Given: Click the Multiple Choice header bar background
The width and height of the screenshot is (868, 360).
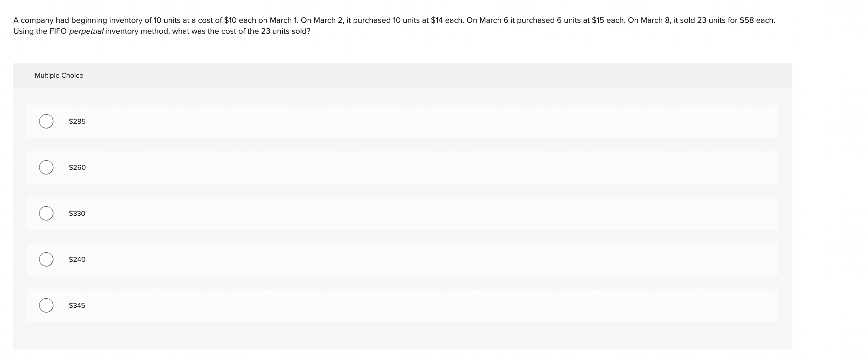Looking at the screenshot, I should click(403, 75).
